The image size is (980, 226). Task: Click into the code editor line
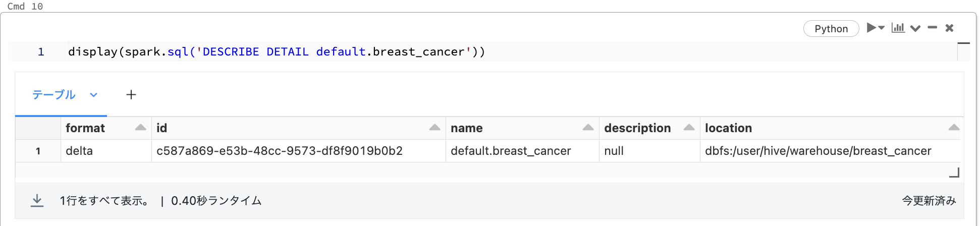277,52
